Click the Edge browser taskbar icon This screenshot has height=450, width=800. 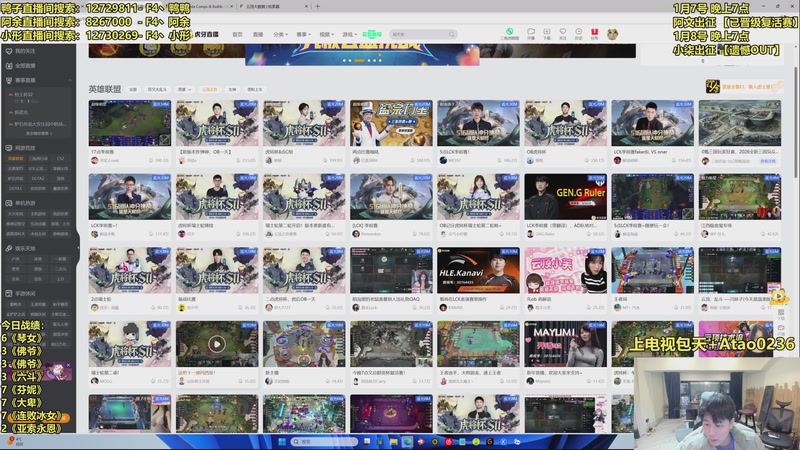tap(407, 442)
